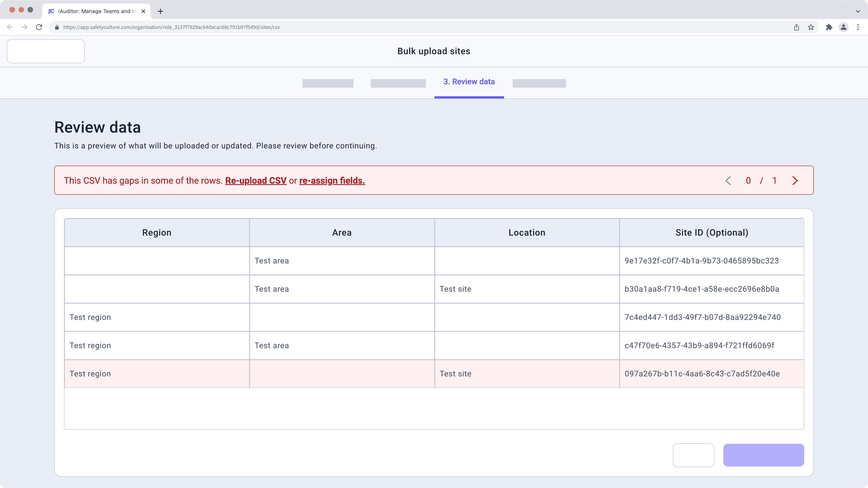Open Chrome's three-dot menu

click(x=858, y=27)
